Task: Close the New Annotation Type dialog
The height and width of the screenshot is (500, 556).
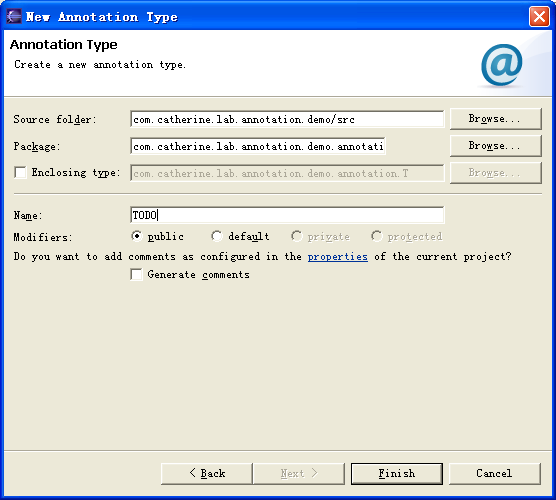Action: point(539,16)
